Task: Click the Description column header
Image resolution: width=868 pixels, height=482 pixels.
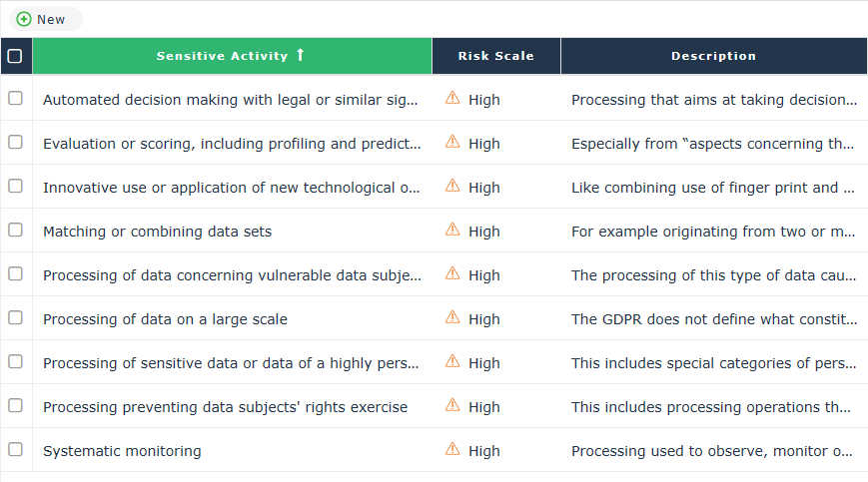Action: point(713,56)
